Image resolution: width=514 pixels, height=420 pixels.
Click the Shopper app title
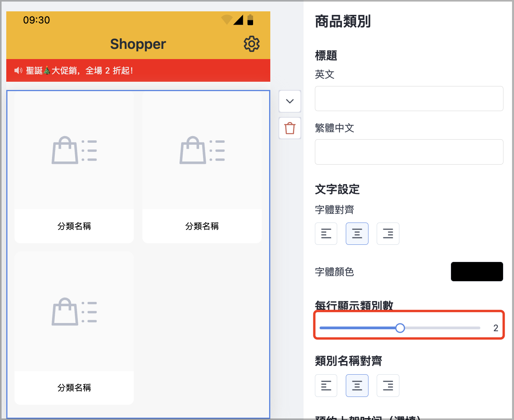(138, 44)
